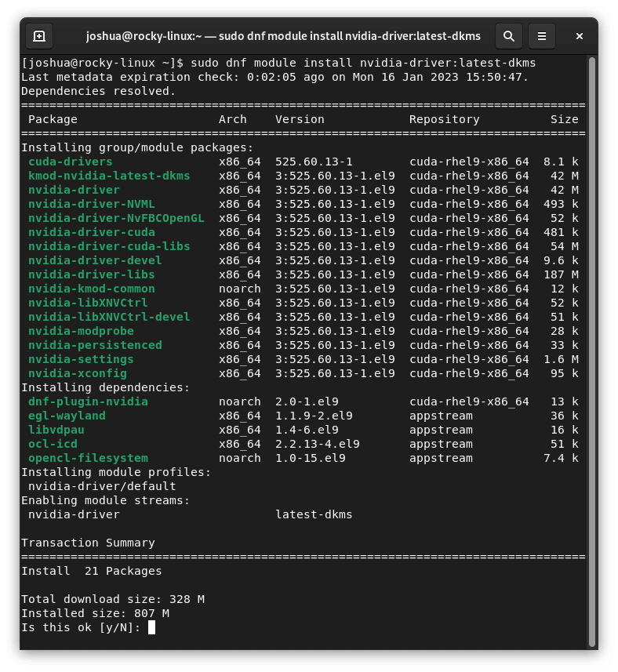Click the opencl-filesystem dependency
The height and width of the screenshot is (672, 618).
coord(88,458)
